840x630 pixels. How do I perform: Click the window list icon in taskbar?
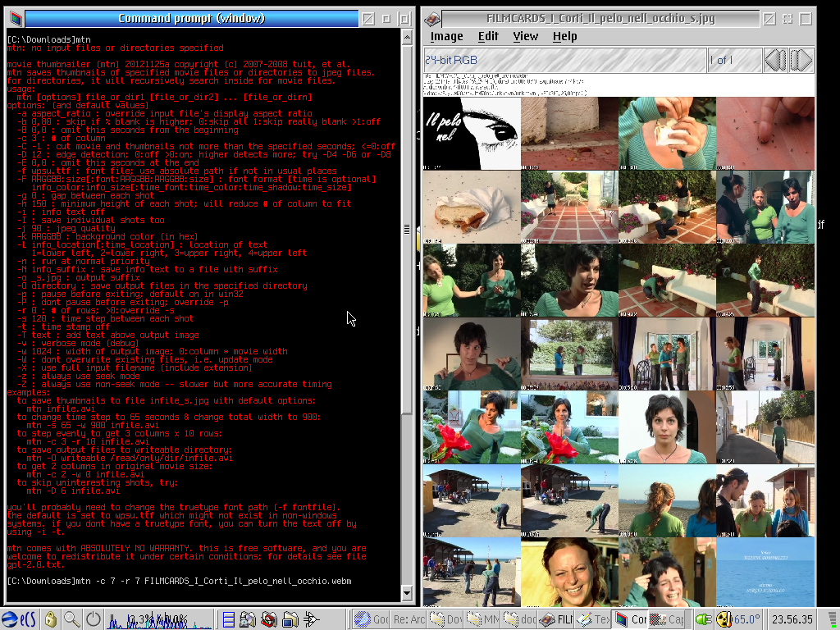coord(229,619)
